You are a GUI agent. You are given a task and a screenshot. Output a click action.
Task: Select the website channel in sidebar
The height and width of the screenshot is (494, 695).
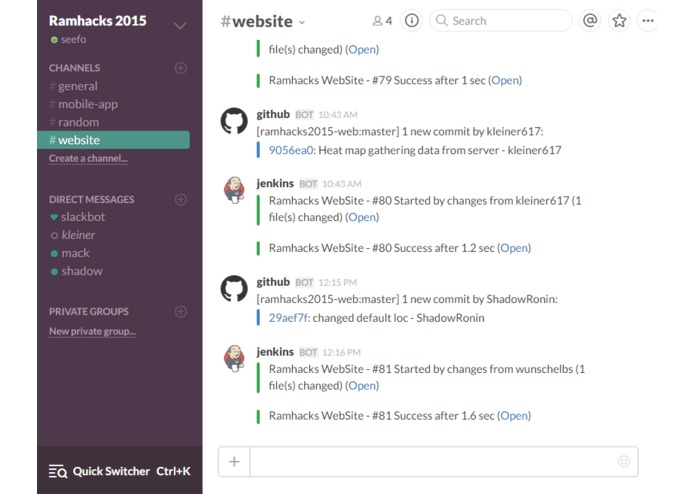(113, 140)
